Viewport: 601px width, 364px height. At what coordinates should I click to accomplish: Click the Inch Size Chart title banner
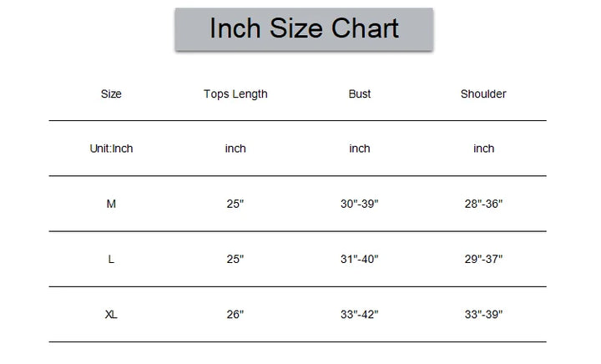click(304, 29)
